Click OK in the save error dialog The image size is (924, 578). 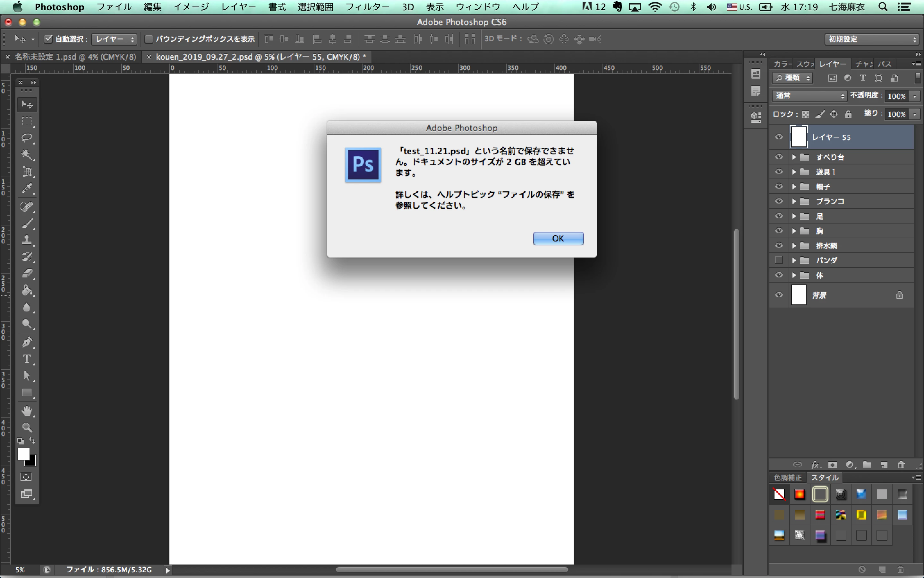point(558,238)
